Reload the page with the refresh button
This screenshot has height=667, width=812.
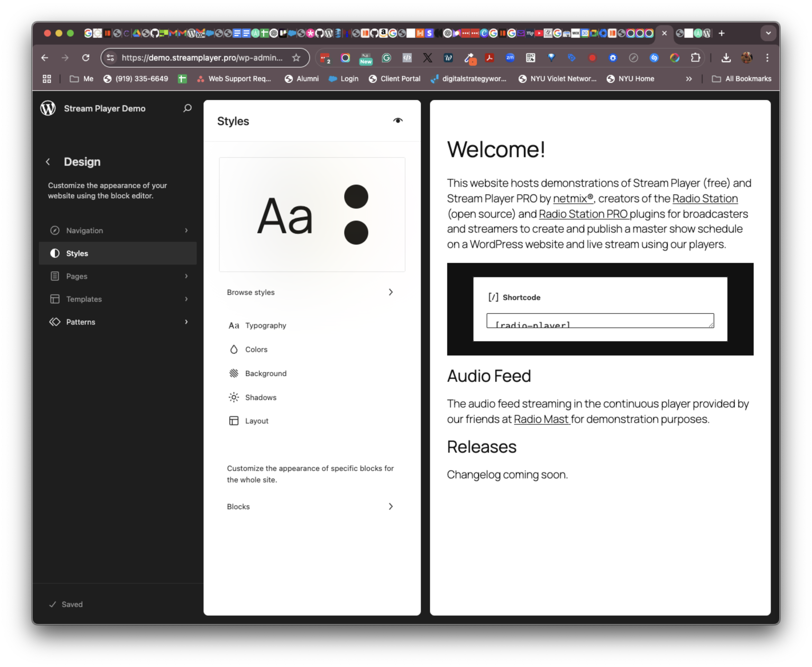[x=85, y=58]
